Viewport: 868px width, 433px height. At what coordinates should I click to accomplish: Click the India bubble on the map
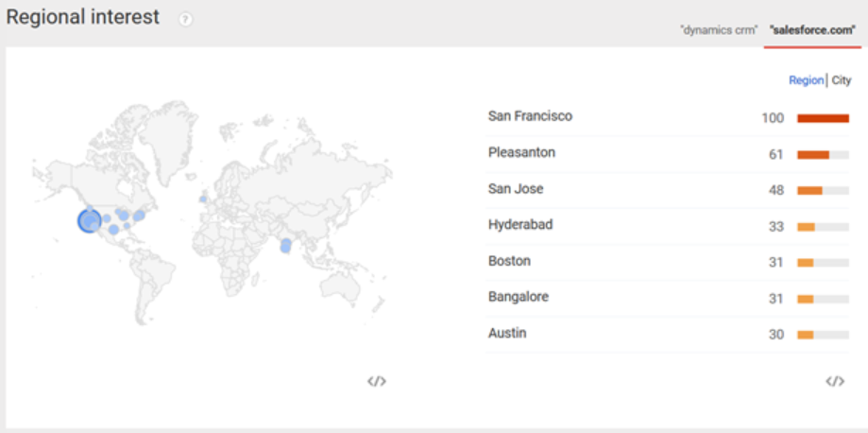tap(285, 246)
